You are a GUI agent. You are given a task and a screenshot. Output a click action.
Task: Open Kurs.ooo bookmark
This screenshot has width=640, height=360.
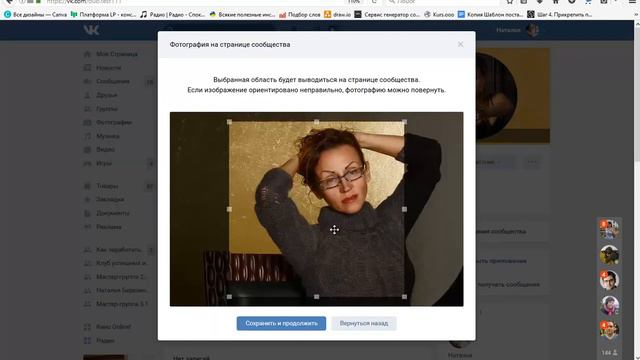(x=439, y=14)
